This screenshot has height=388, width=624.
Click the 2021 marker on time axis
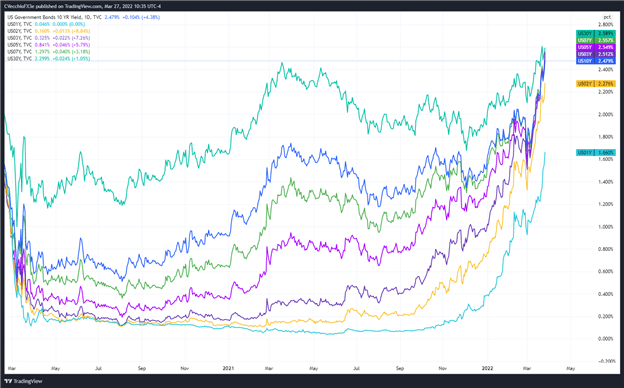coord(228,369)
